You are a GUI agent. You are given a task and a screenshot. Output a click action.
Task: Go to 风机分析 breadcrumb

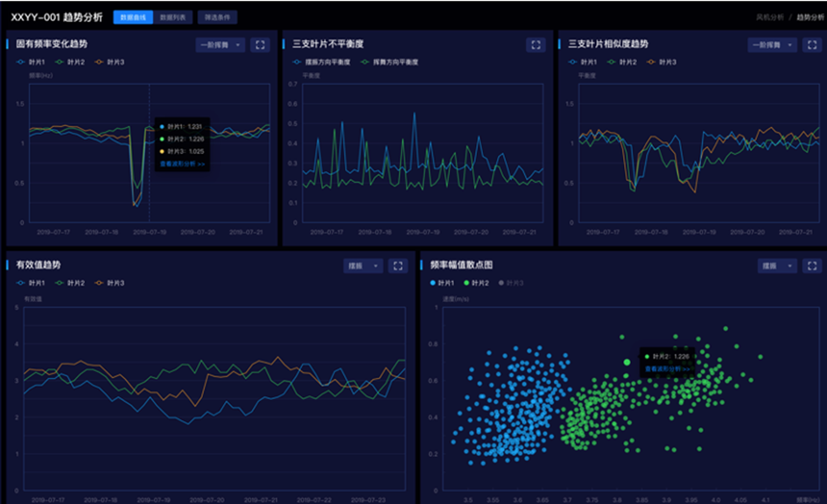point(769,17)
